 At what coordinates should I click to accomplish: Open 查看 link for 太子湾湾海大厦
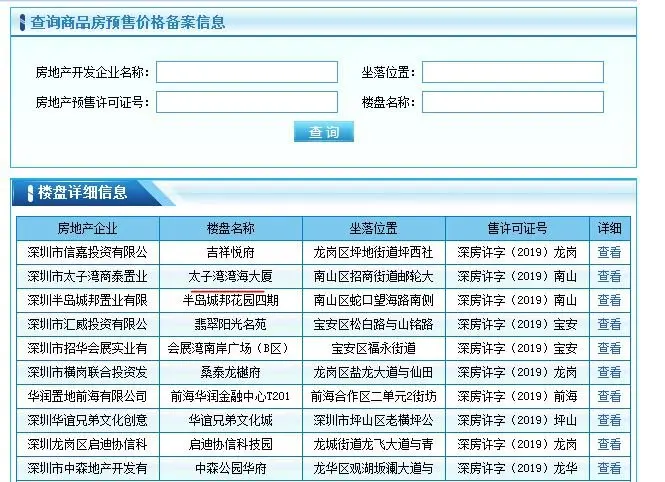pyautogui.click(x=609, y=276)
